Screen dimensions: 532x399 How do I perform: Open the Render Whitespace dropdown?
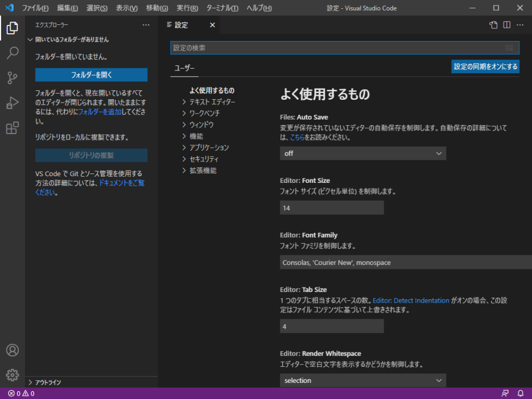pyautogui.click(x=362, y=380)
